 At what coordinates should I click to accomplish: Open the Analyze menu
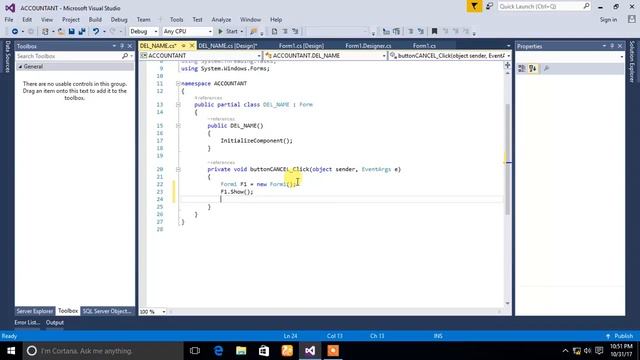(221, 20)
